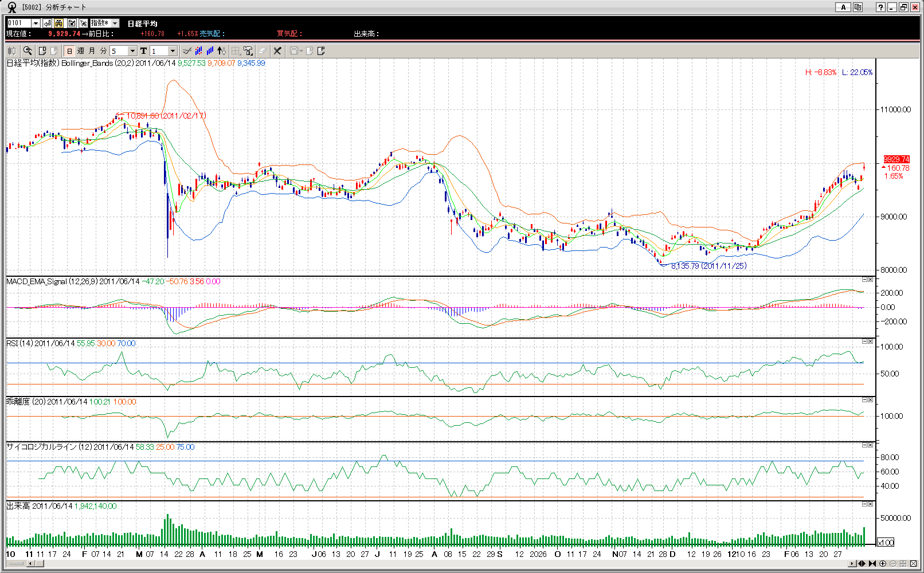Click the hammer chart settings icon
The width and height of the screenshot is (924, 573).
tap(248, 51)
